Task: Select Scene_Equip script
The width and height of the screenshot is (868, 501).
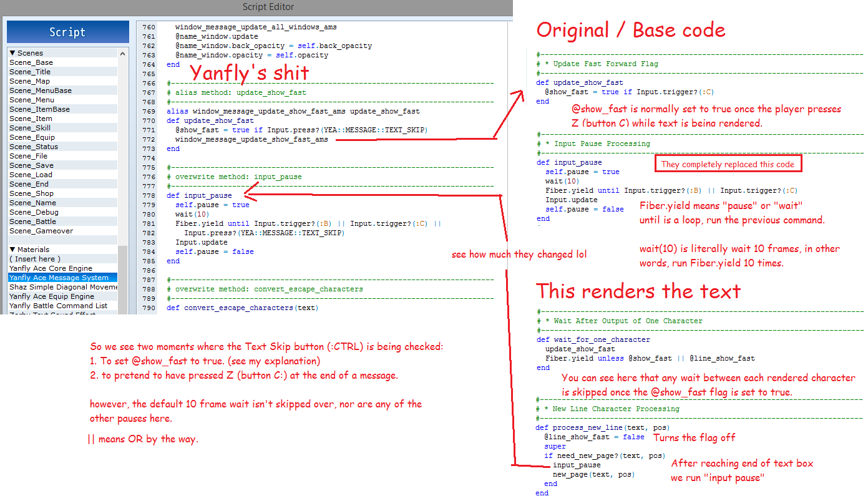Action: (62, 137)
